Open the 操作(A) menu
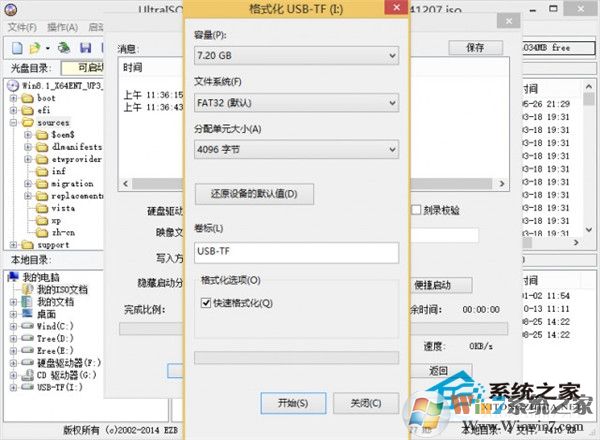The width and height of the screenshot is (600, 440). tap(62, 27)
